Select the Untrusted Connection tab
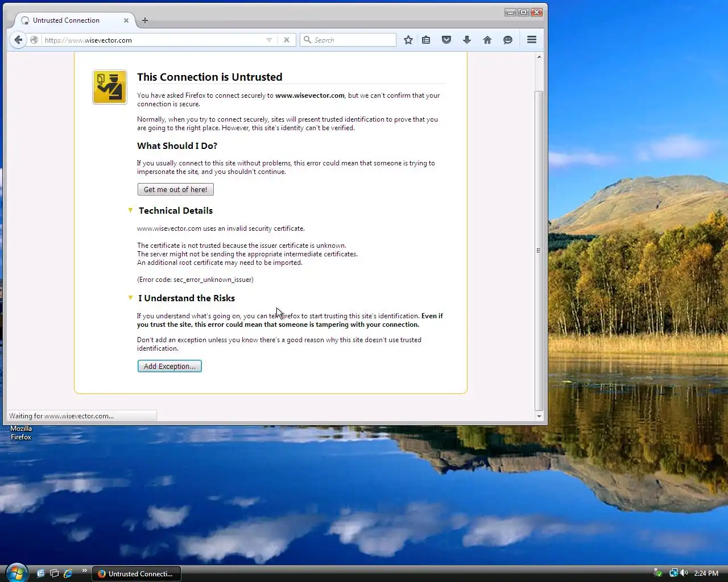 pyautogui.click(x=75, y=20)
